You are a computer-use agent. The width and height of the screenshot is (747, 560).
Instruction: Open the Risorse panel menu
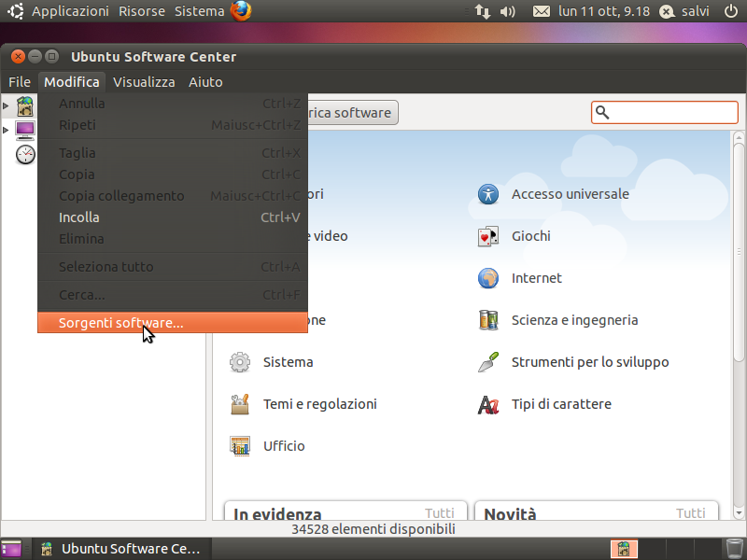coord(142,11)
